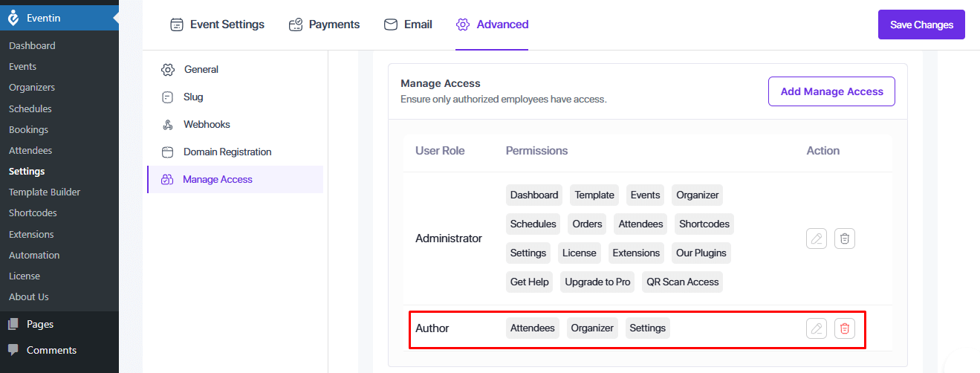Click the Slug icon in the settings list

tap(167, 97)
